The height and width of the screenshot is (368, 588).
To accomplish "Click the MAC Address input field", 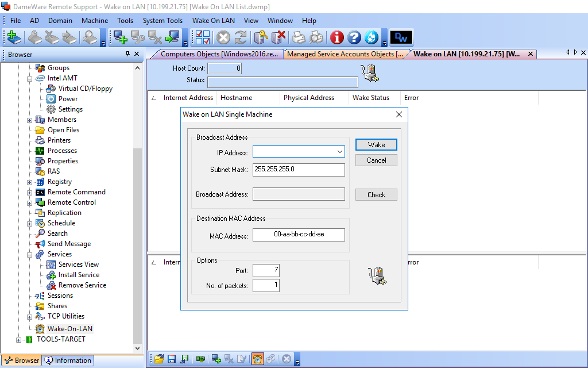I will point(299,235).
